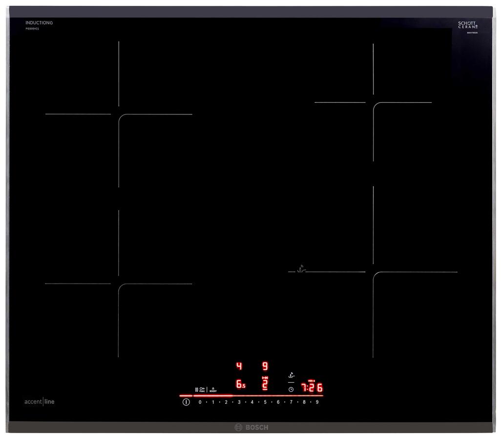Click the accent line branding text
The image size is (504, 440).
pos(40,402)
